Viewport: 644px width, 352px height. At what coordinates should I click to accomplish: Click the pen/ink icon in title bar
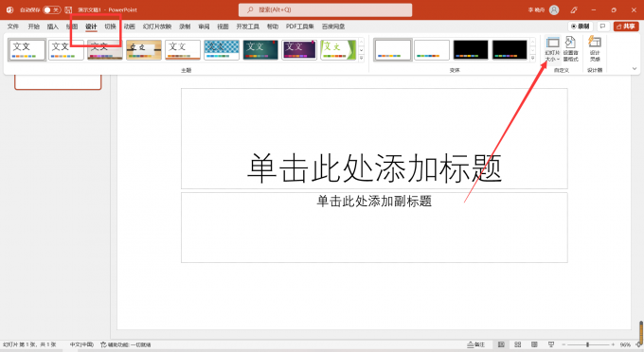[574, 9]
